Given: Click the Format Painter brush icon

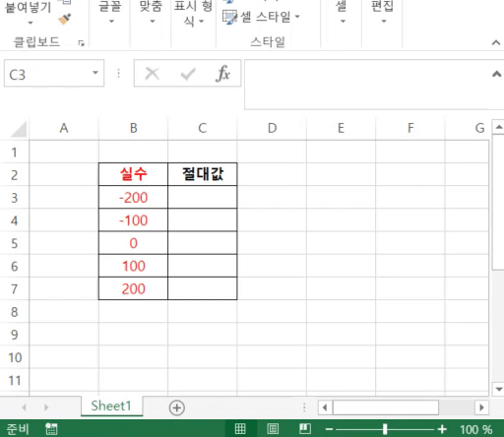Looking at the screenshot, I should click(65, 19).
